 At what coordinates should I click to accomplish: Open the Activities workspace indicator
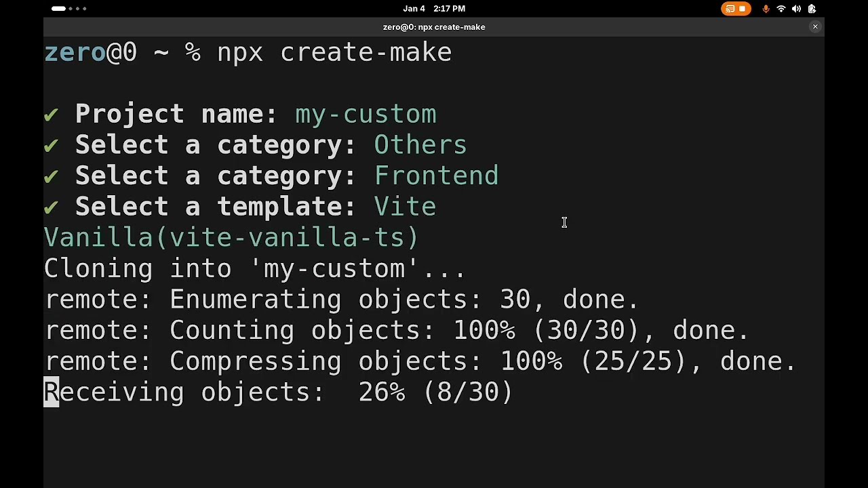[68, 9]
